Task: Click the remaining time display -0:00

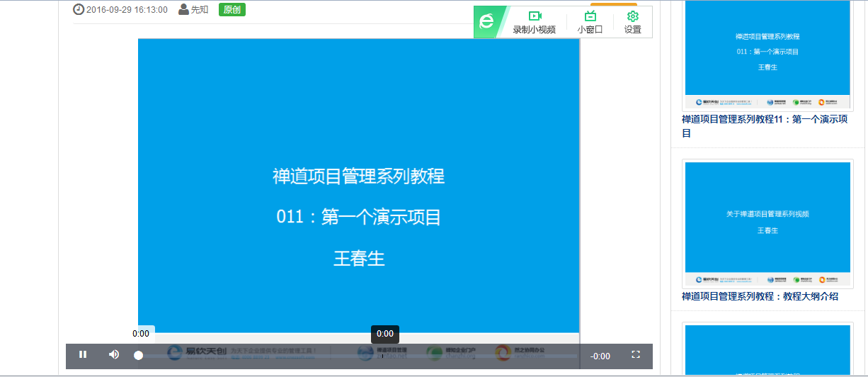Action: coord(600,356)
